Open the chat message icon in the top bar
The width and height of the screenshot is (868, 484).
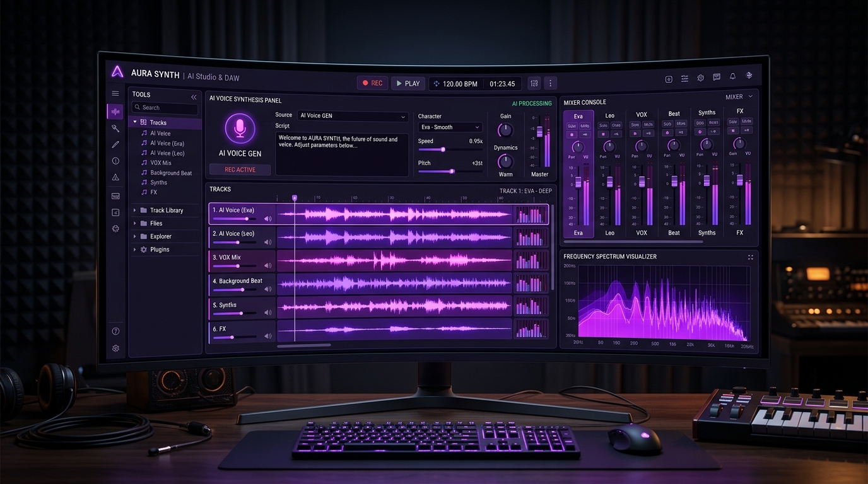[x=717, y=77]
